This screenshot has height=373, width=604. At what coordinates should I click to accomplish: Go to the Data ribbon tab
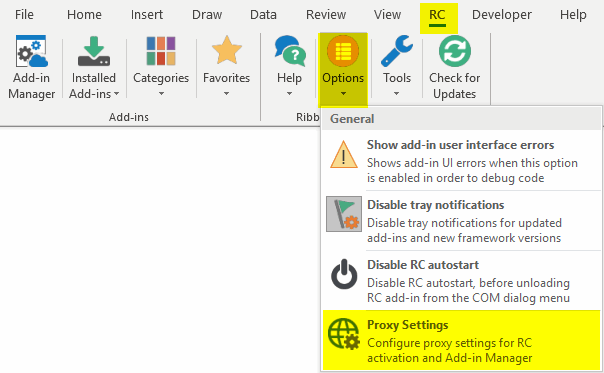click(x=263, y=15)
